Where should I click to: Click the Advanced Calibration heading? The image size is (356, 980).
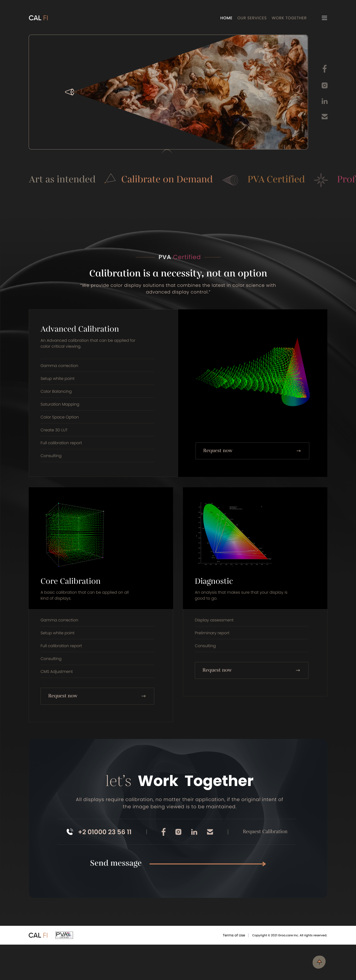(80, 329)
